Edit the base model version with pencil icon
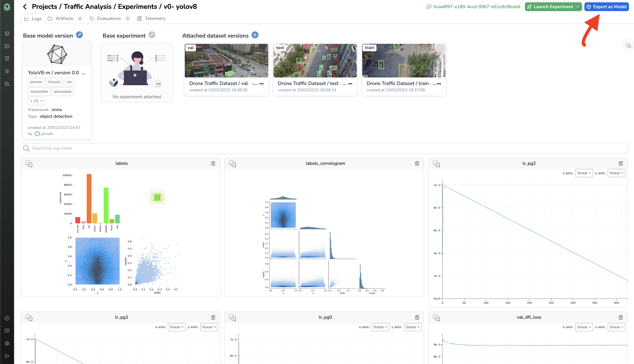Image resolution: width=634 pixels, height=364 pixels. click(x=79, y=35)
